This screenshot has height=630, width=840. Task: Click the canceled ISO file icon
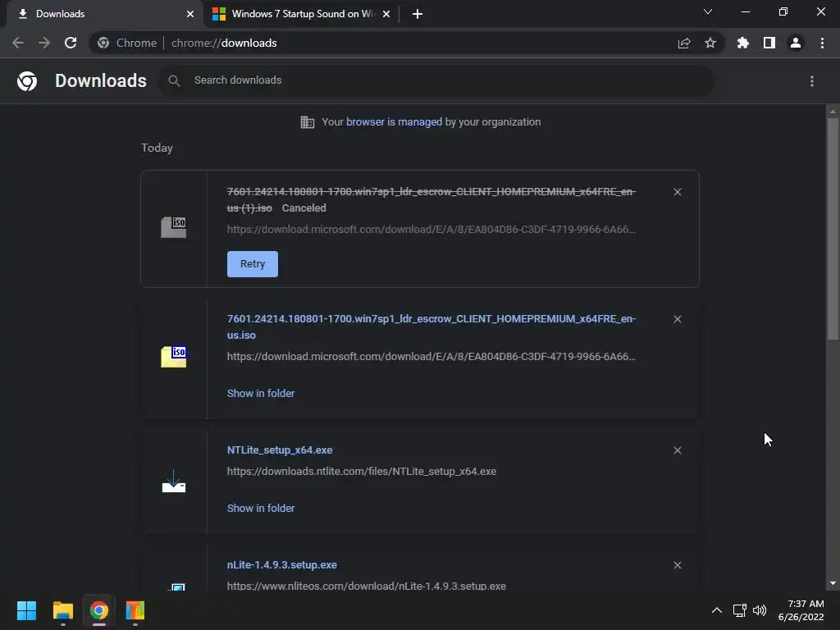coord(174,227)
